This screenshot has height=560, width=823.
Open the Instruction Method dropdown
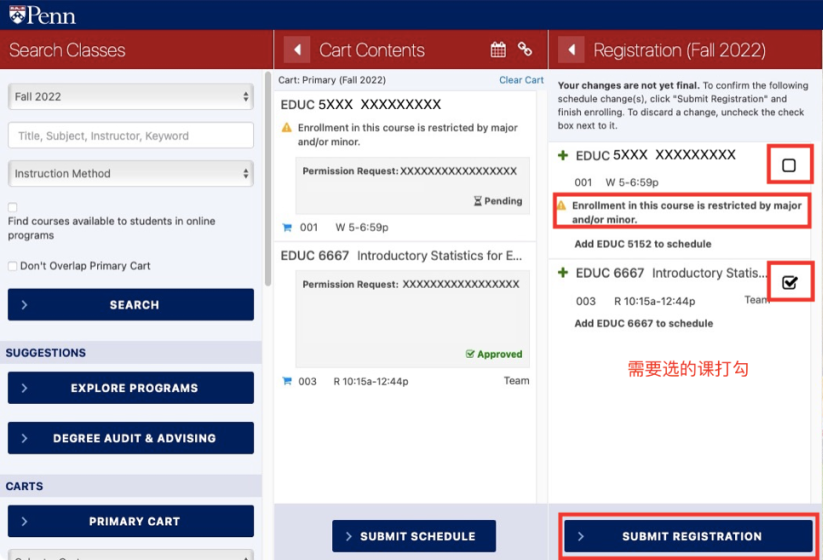(131, 173)
